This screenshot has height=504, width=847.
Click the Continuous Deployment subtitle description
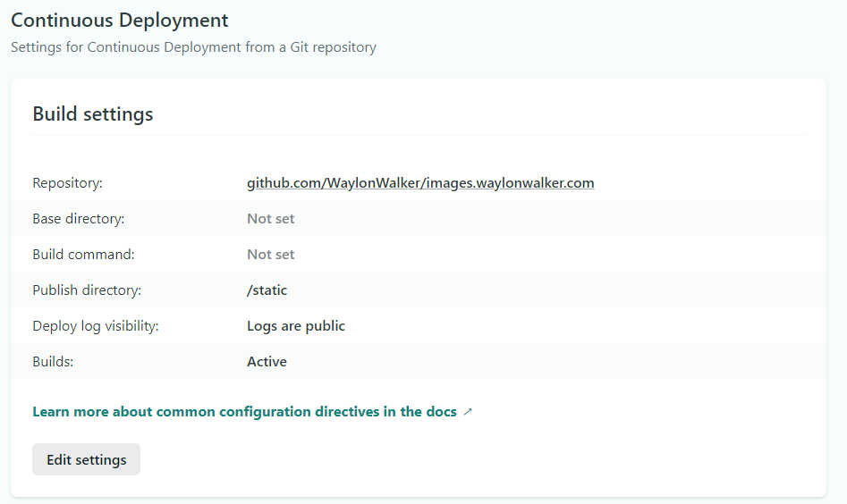point(193,47)
